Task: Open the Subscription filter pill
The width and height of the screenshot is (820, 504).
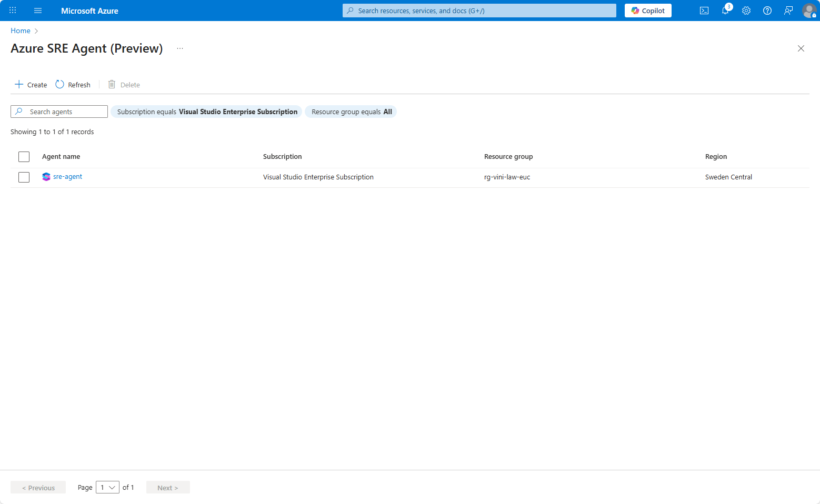Action: pyautogui.click(x=207, y=112)
